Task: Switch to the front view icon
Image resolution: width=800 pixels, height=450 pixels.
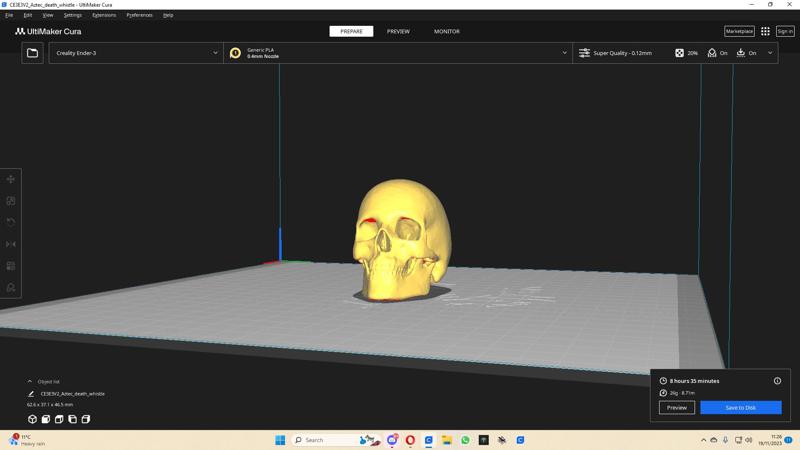Action: click(45, 419)
